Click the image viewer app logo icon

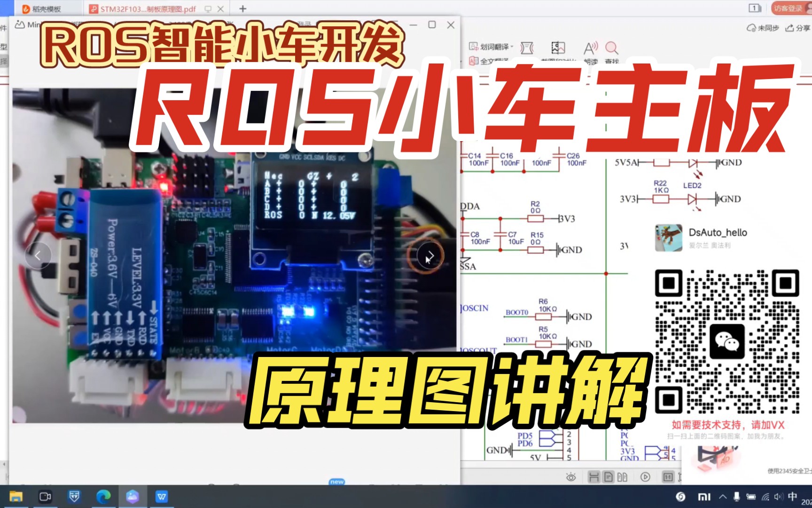(x=20, y=24)
